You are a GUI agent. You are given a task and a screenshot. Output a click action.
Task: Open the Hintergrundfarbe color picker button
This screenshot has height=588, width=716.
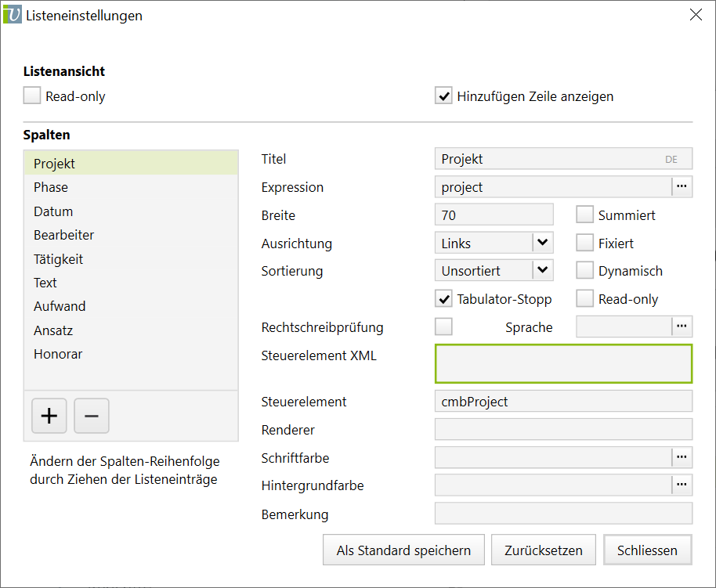pos(682,485)
